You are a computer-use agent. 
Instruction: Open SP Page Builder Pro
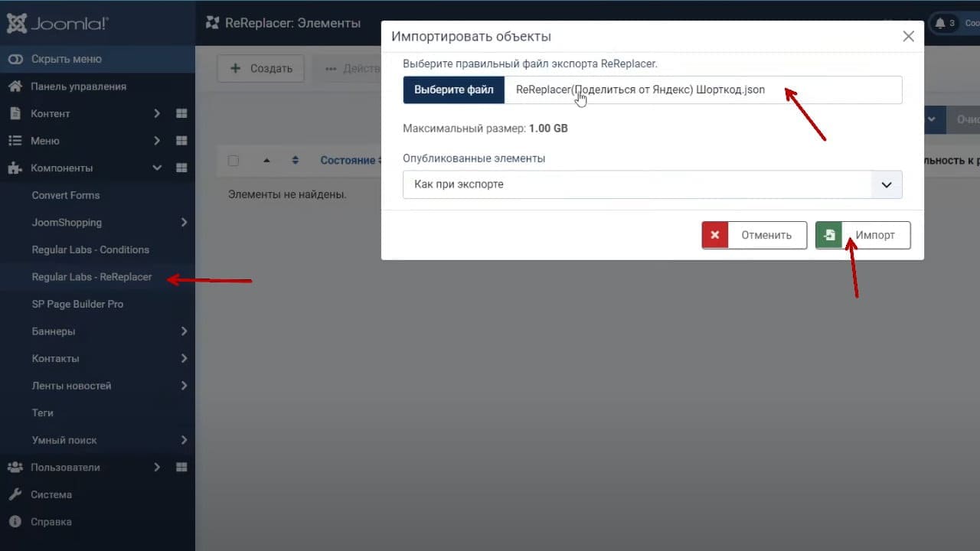[x=77, y=304]
